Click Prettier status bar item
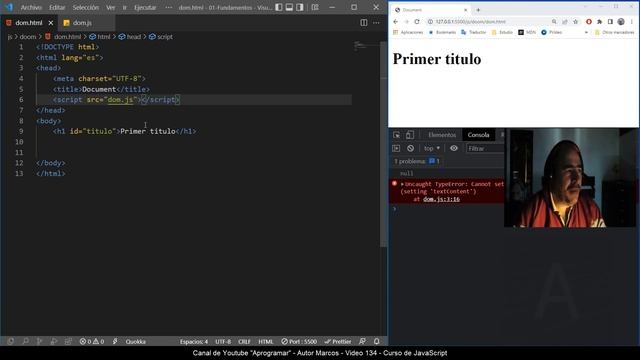Viewport: 640px width, 360px height. (338, 341)
